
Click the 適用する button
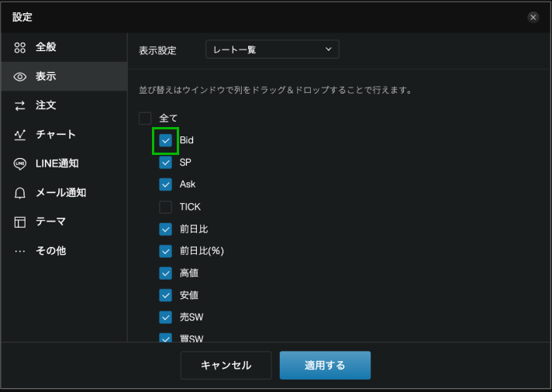325,365
